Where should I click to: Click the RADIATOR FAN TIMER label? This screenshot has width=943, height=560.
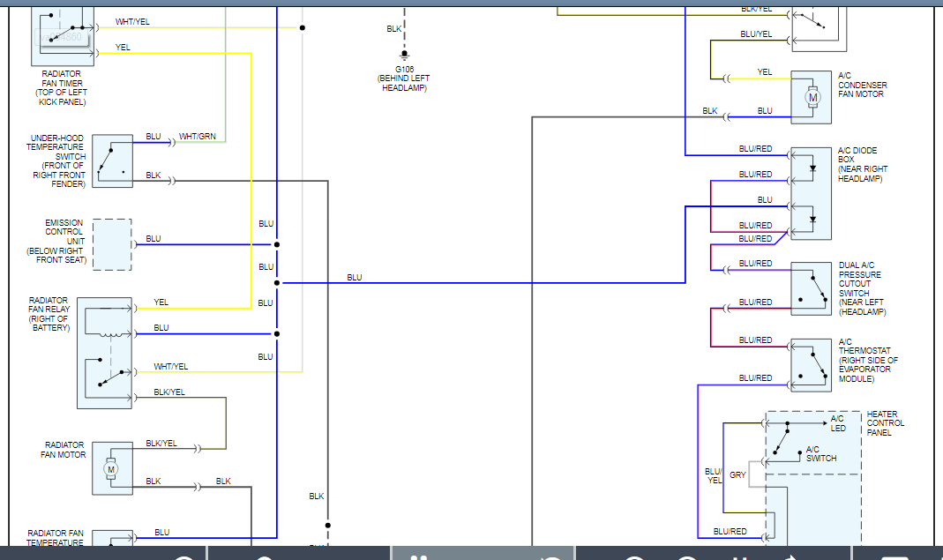pyautogui.click(x=62, y=88)
